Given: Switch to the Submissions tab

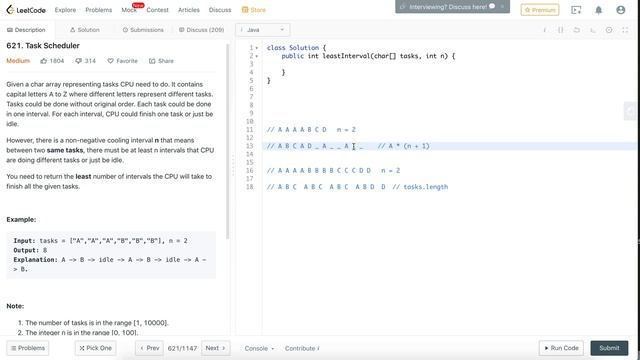Looking at the screenshot, I should tap(143, 30).
